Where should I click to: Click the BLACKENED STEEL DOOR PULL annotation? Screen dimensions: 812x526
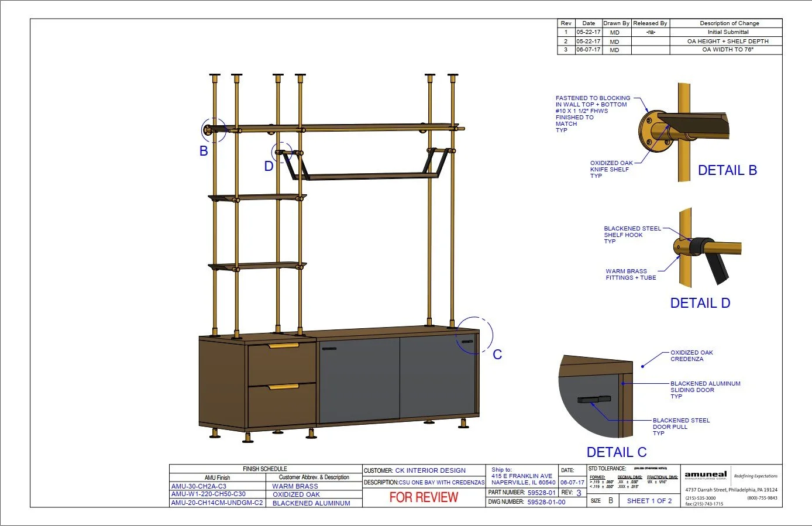click(681, 427)
